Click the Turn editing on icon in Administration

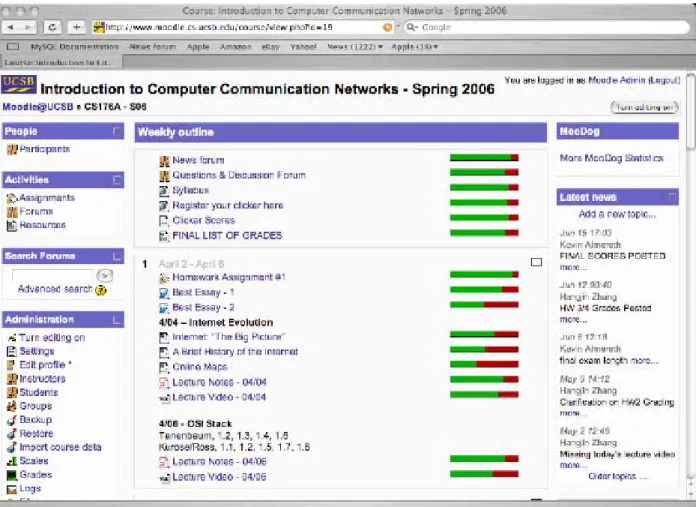tap(12, 338)
